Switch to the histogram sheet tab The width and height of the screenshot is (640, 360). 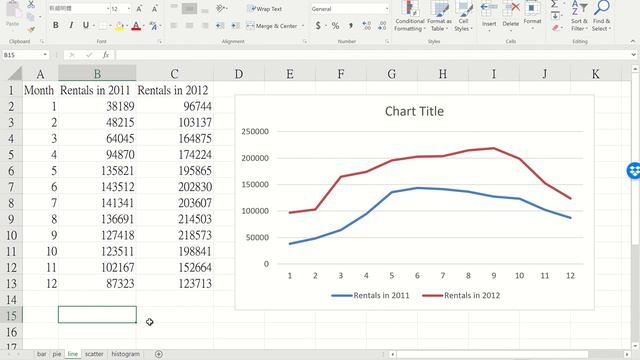tap(125, 354)
